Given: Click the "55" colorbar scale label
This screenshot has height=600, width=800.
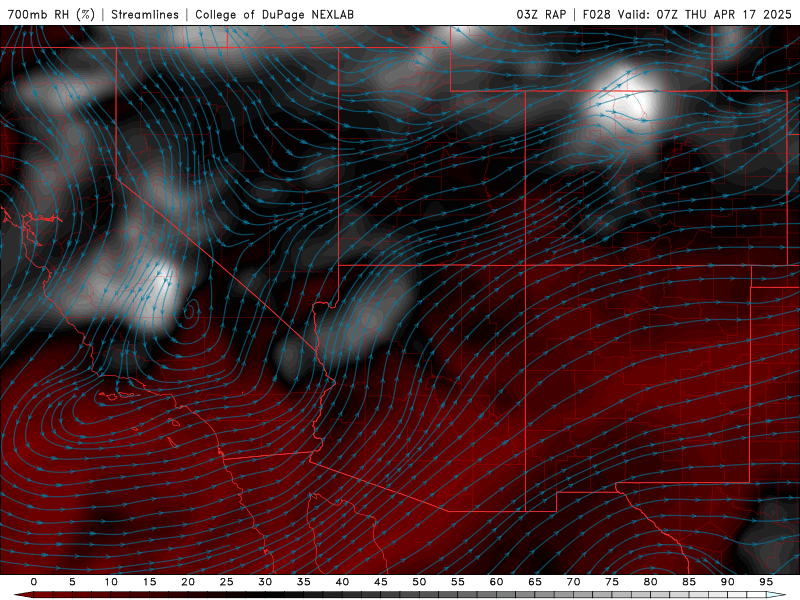Looking at the screenshot, I should coord(458,582).
